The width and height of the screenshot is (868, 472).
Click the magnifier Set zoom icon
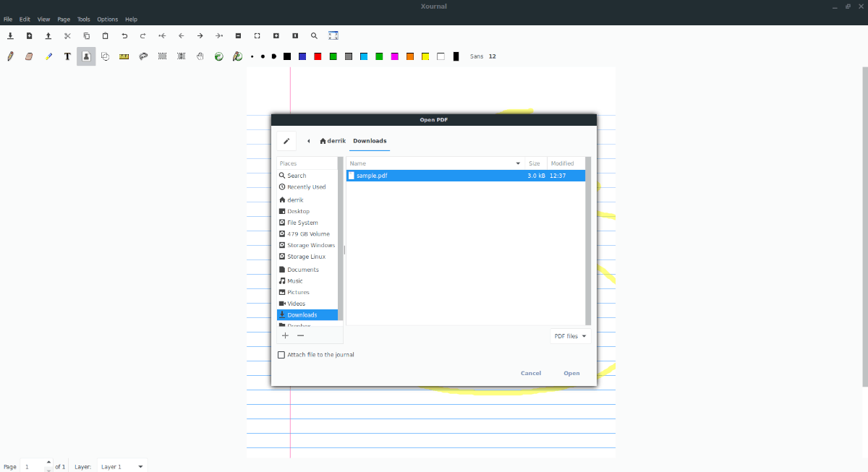click(314, 35)
